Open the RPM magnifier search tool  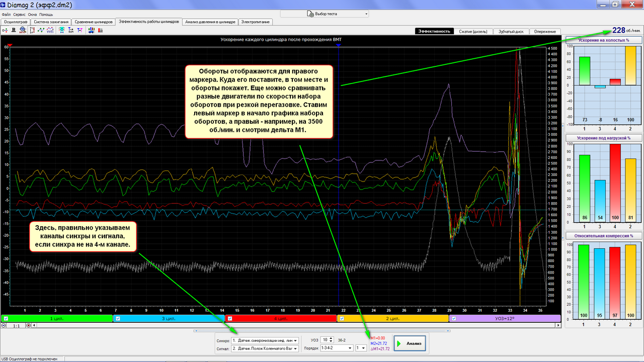23,30
